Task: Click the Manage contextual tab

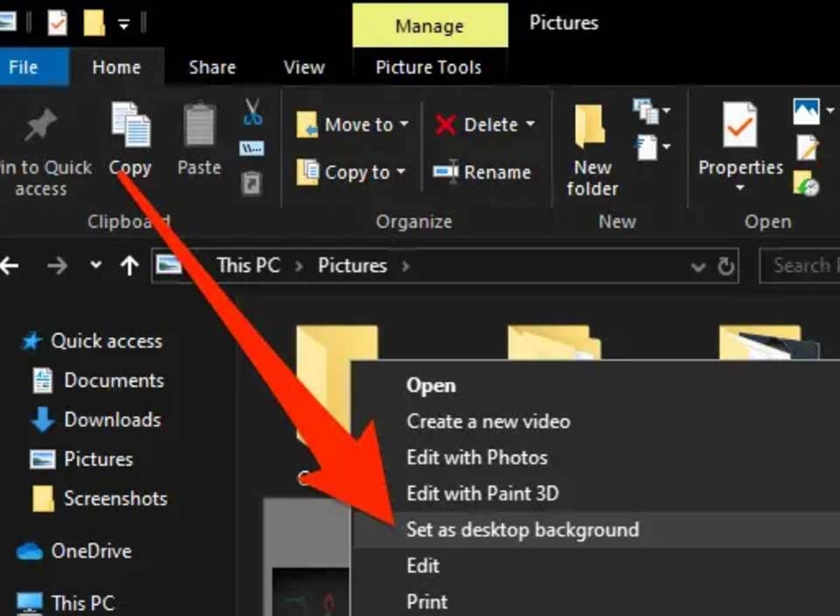Action: (x=430, y=26)
